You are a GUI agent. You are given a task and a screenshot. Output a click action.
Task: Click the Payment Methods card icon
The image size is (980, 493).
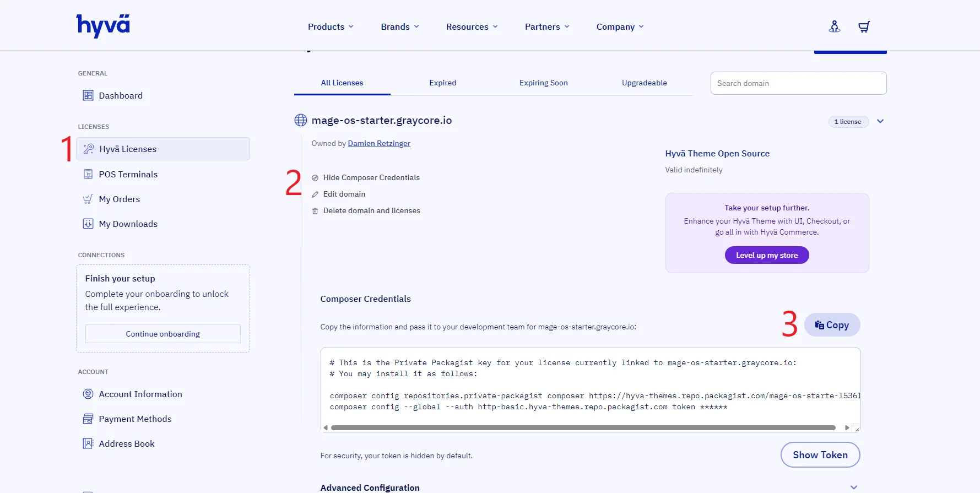[88, 419]
